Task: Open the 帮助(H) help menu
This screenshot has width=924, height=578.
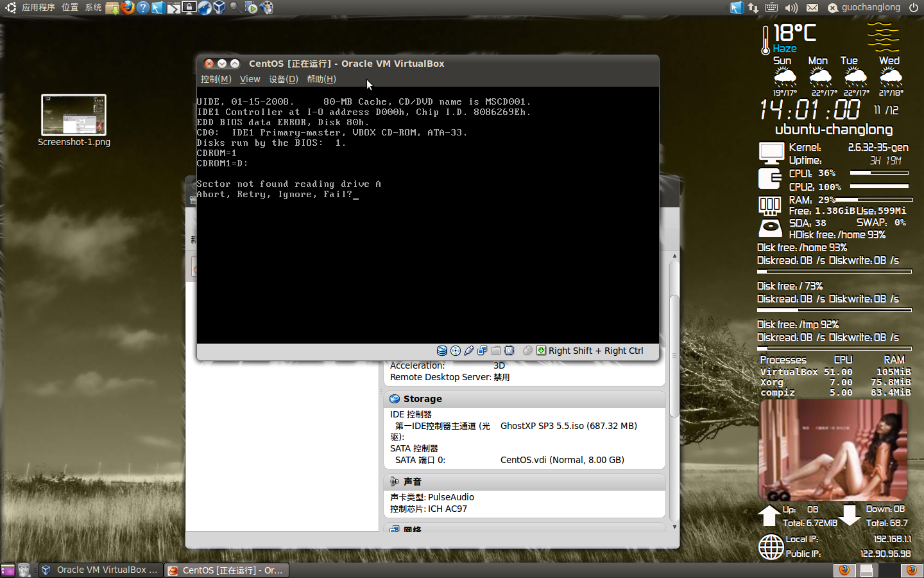Action: click(321, 79)
